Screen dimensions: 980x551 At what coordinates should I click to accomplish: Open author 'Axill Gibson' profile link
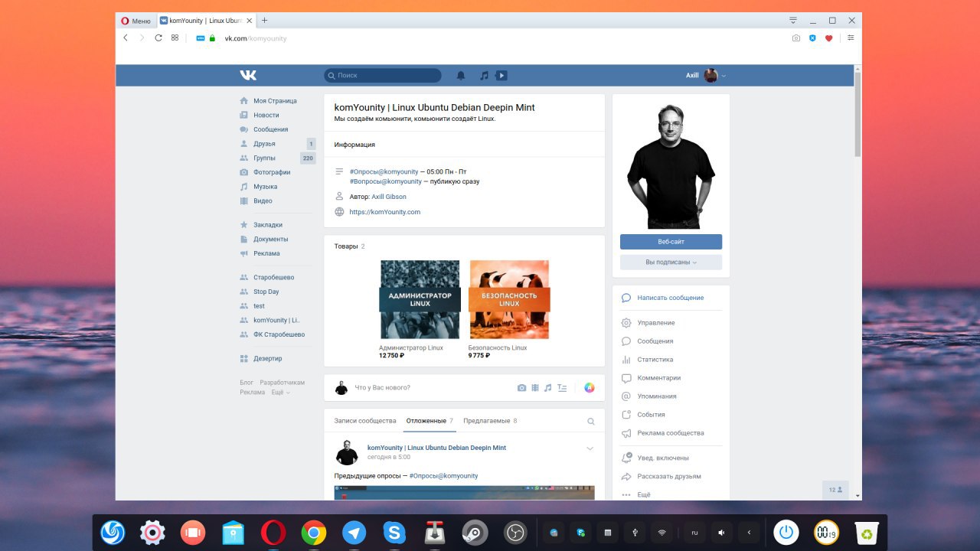(389, 197)
